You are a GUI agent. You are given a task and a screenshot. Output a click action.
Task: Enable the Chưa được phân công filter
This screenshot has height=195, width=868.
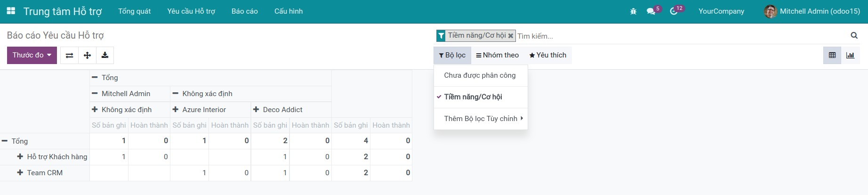click(480, 75)
